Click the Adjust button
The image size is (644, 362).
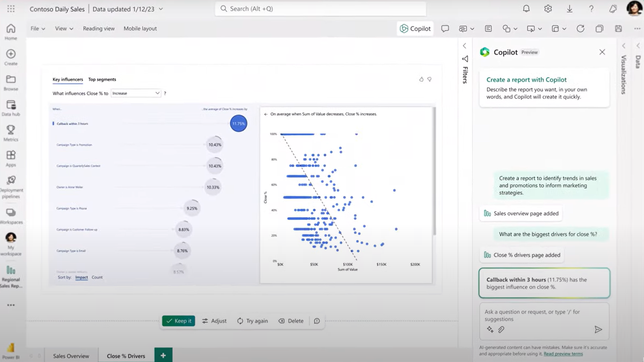tap(214, 321)
